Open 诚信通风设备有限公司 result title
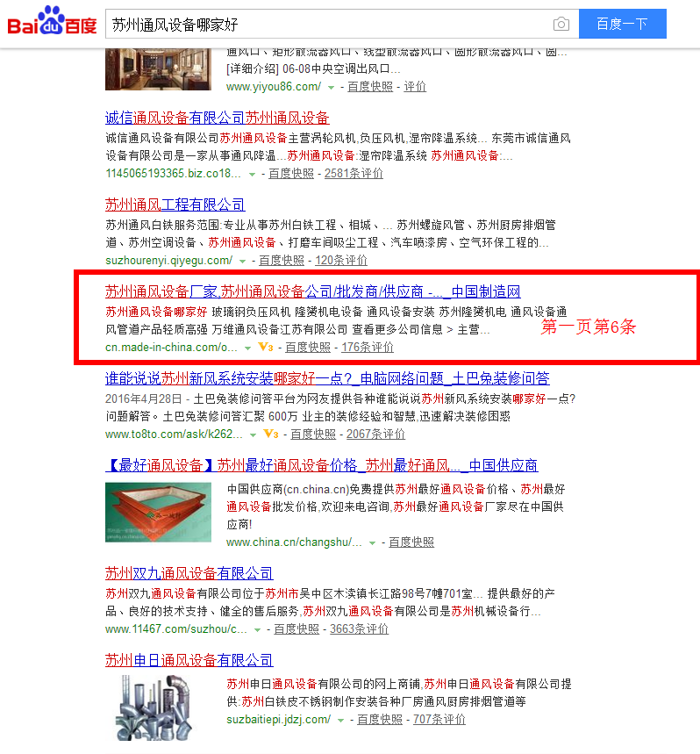The width and height of the screenshot is (700, 754). click(218, 118)
